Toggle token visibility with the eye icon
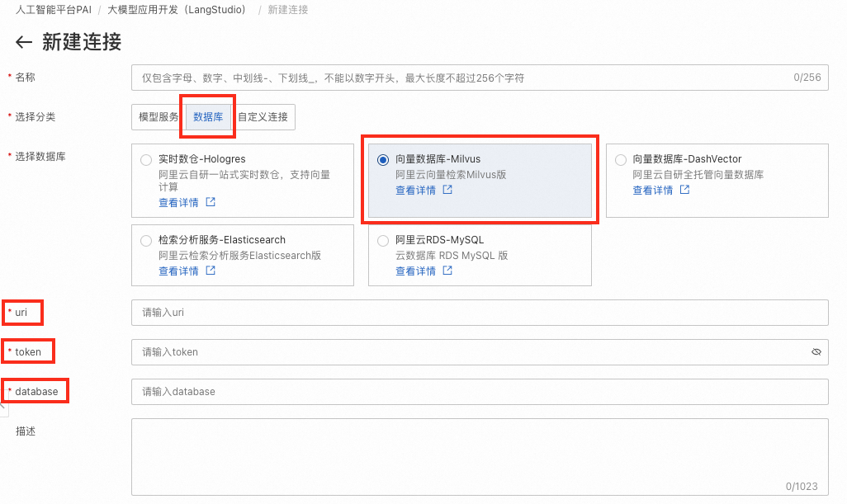This screenshot has height=504, width=847. (x=816, y=351)
